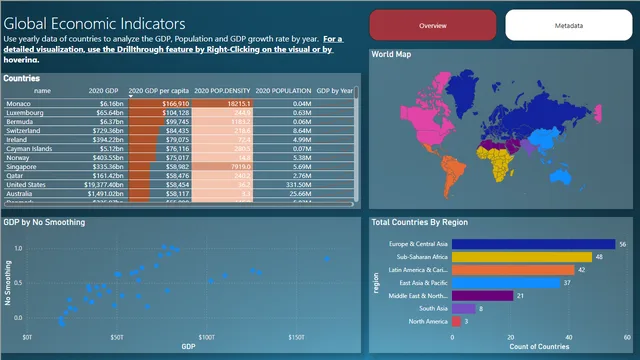Click Singapore's 7919.0 density cell

(222, 167)
